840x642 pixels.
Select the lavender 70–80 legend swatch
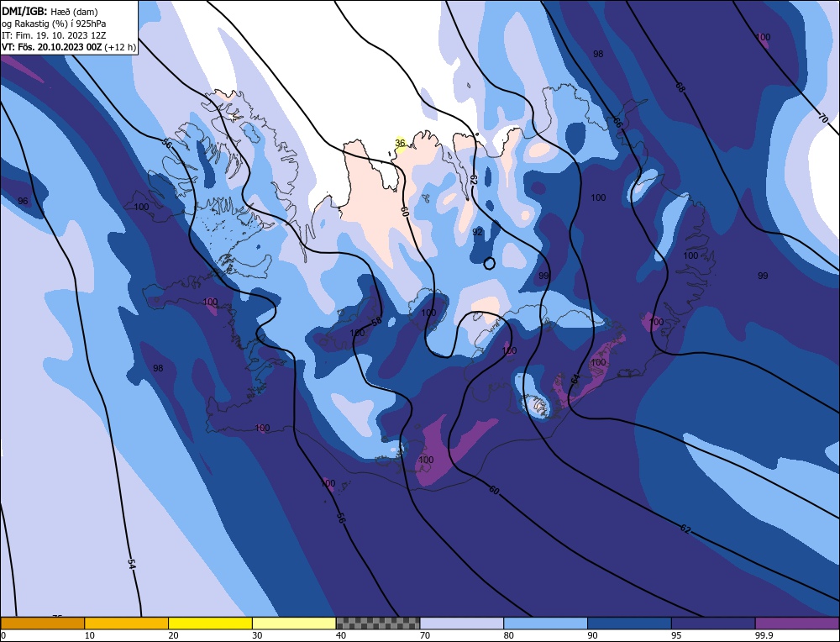tap(462, 624)
